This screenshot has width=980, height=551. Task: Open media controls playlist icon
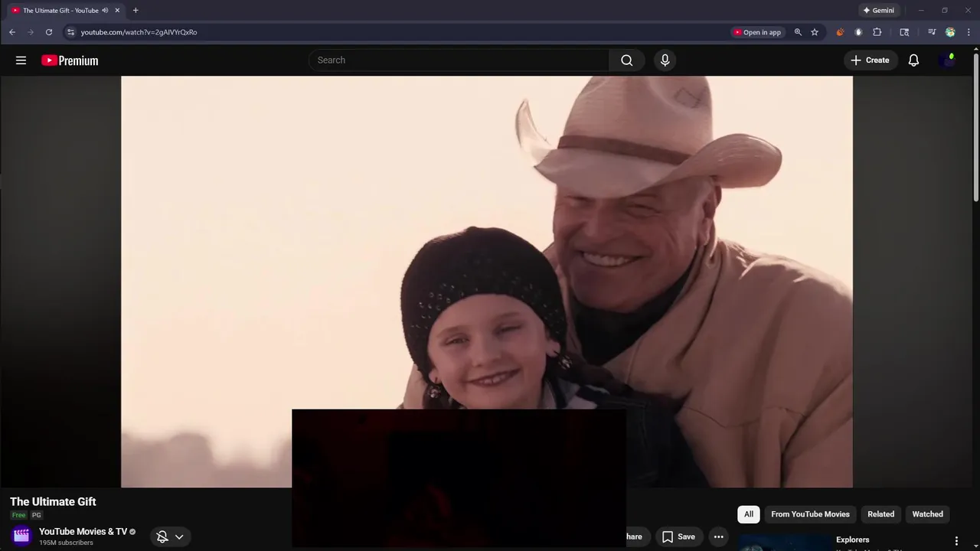pyautogui.click(x=932, y=32)
